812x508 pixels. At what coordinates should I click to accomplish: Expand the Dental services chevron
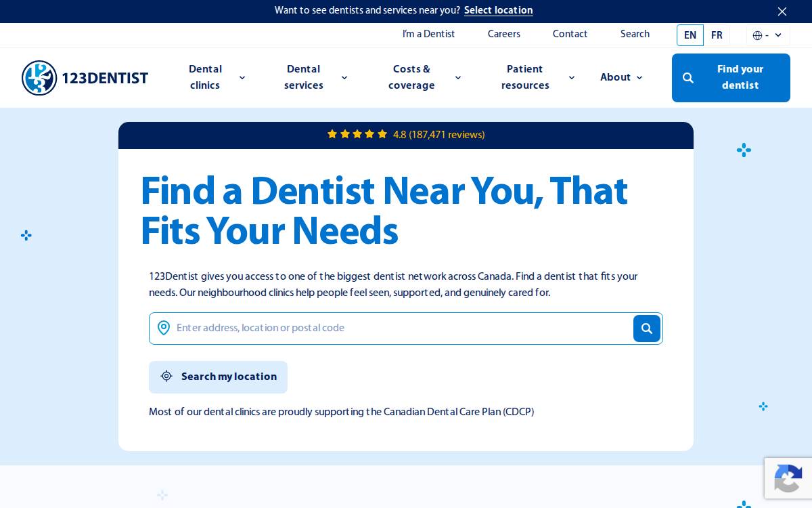(344, 78)
